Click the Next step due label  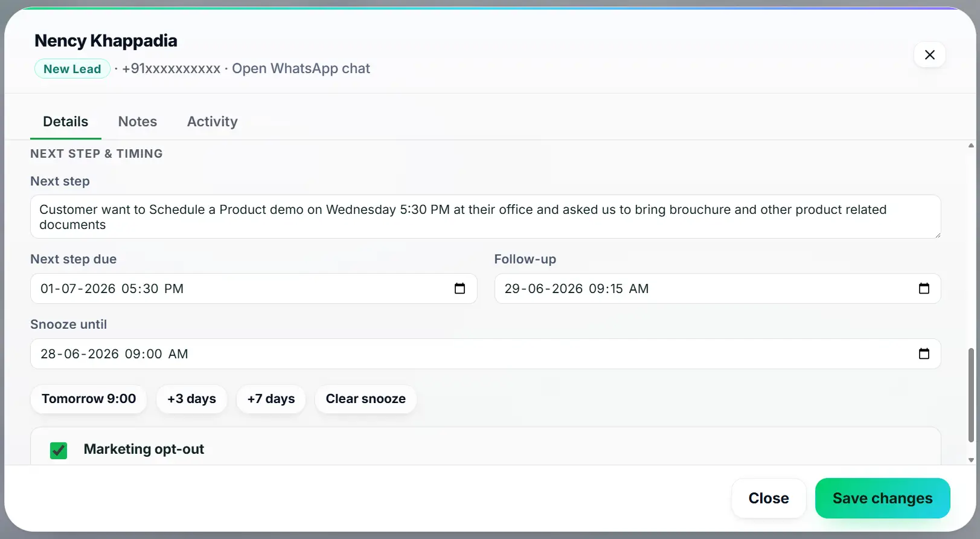tap(73, 259)
